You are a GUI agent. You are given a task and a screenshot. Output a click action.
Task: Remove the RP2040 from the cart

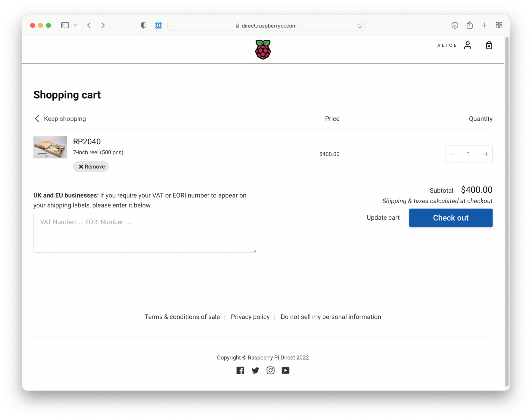click(x=91, y=167)
